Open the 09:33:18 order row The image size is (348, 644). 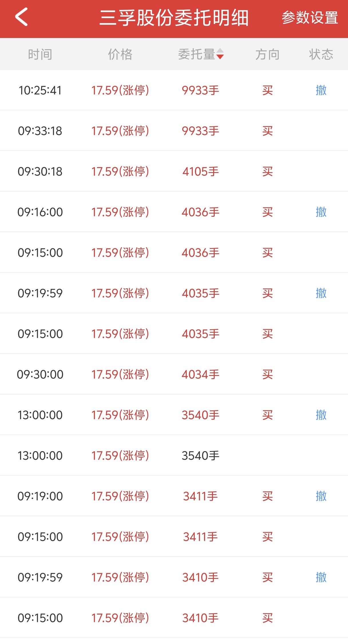coord(174,131)
